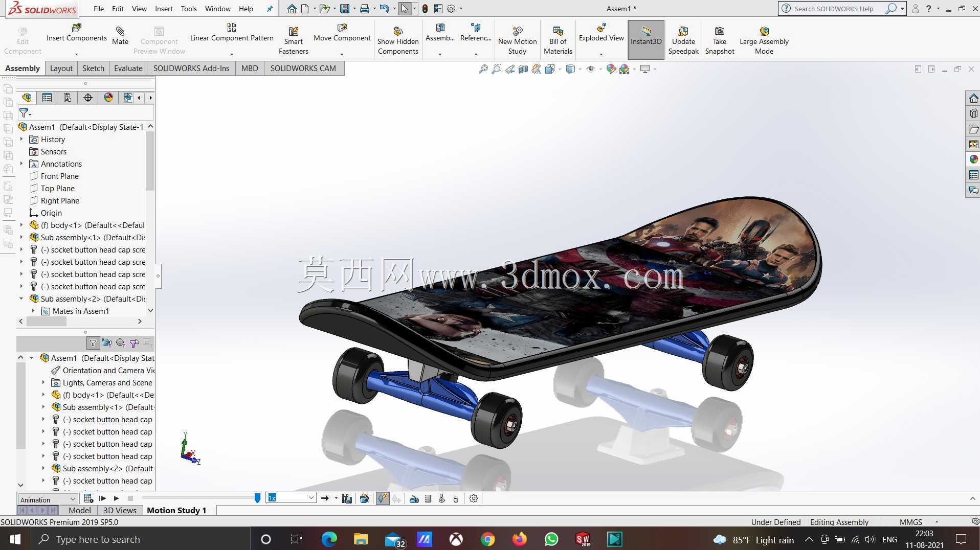Launch Smart Fasteners

coord(294,41)
